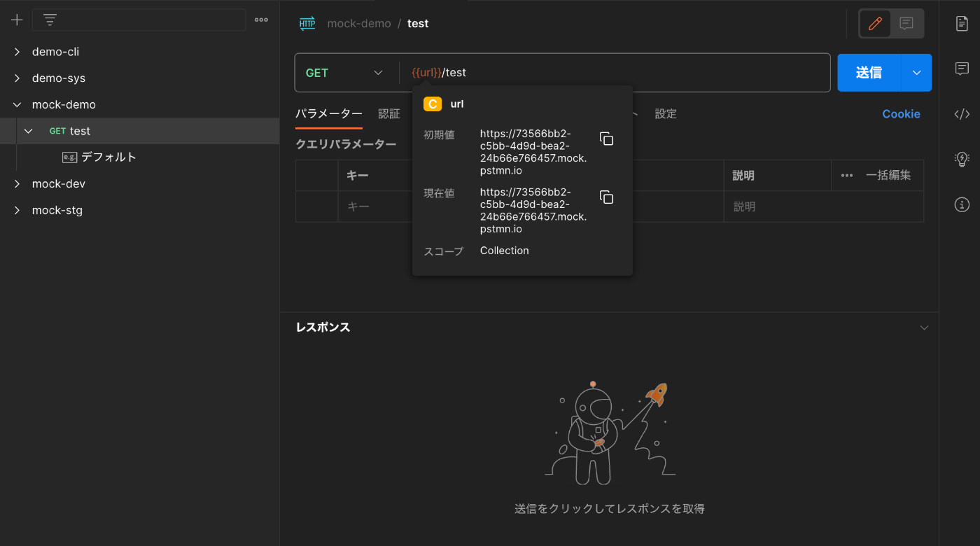Screen dimensions: 980x546
Task: Click the 送信 send button
Action: pos(869,73)
